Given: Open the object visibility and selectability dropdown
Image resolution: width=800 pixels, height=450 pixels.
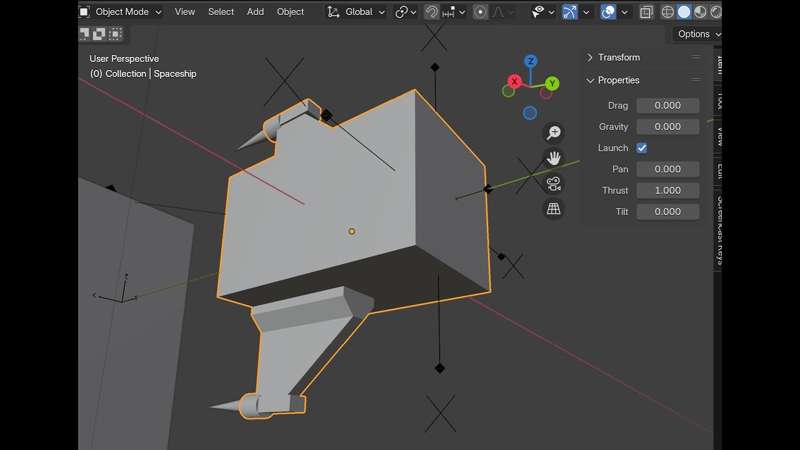Looking at the screenshot, I should (x=542, y=12).
